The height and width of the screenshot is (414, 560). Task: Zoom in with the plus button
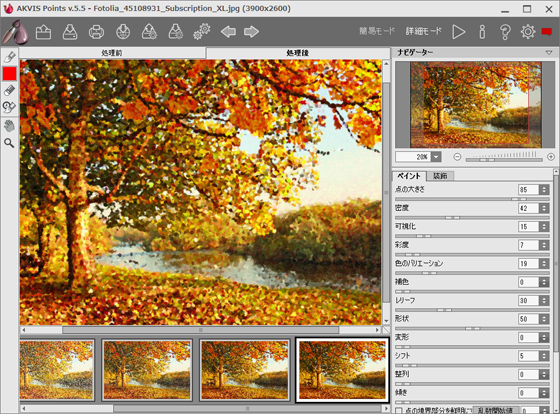pos(551,157)
